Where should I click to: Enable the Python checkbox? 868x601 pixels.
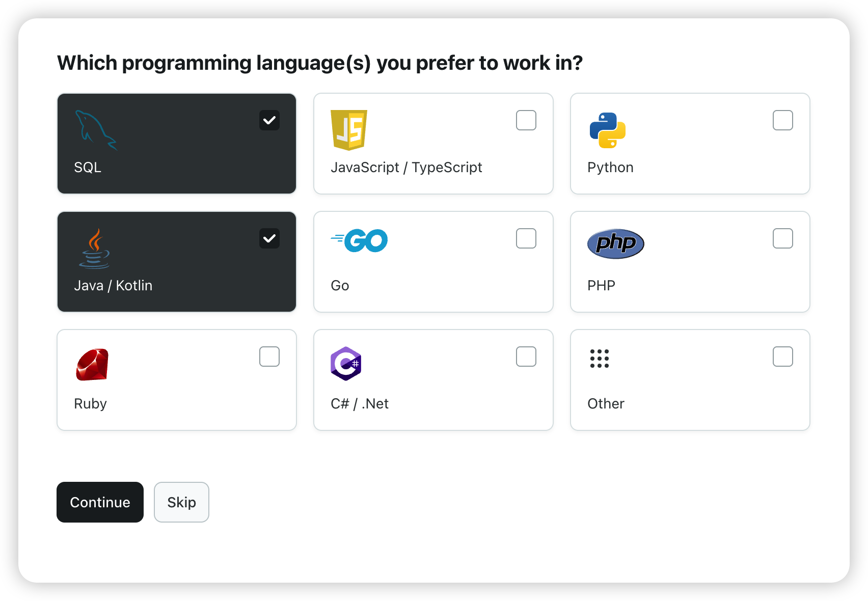point(783,120)
